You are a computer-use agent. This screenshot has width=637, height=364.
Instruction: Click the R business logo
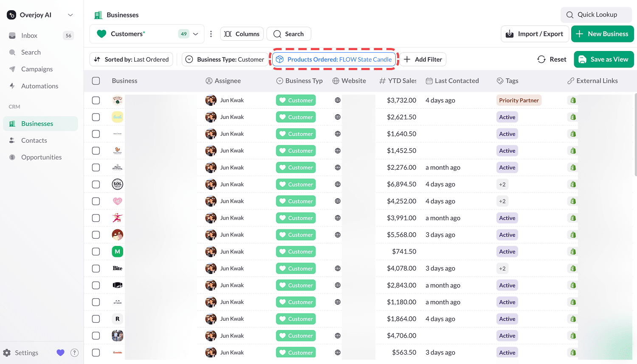point(118,319)
